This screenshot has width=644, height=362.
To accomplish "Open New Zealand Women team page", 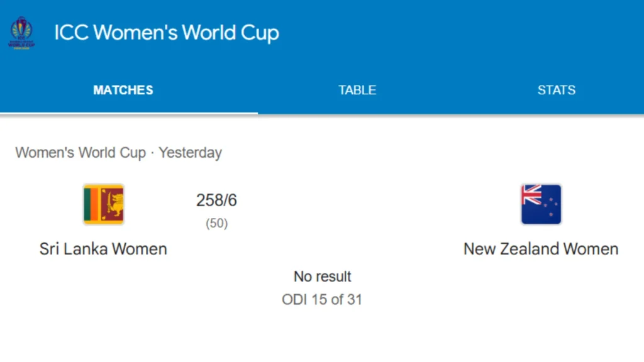I will (540, 248).
